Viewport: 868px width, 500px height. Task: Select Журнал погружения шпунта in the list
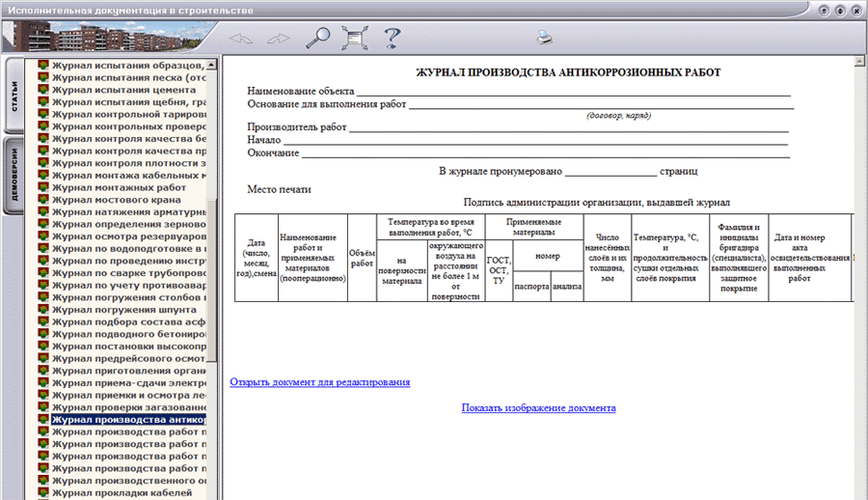pos(124,309)
